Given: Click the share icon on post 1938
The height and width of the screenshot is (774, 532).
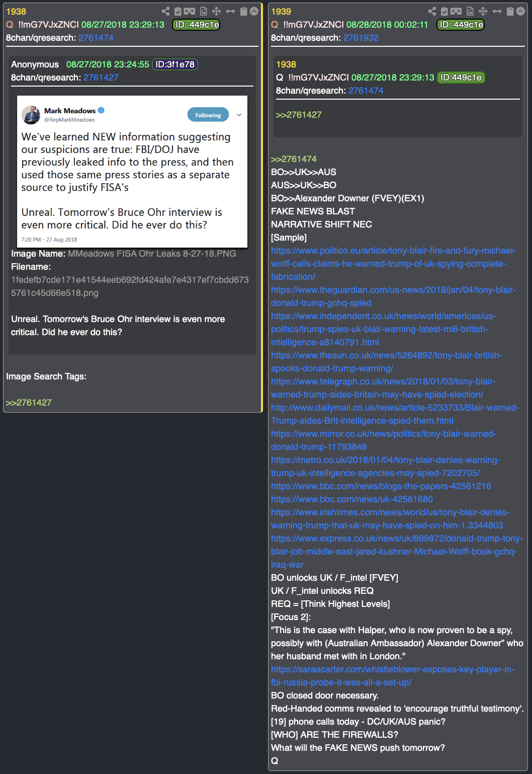Looking at the screenshot, I should pos(165,11).
